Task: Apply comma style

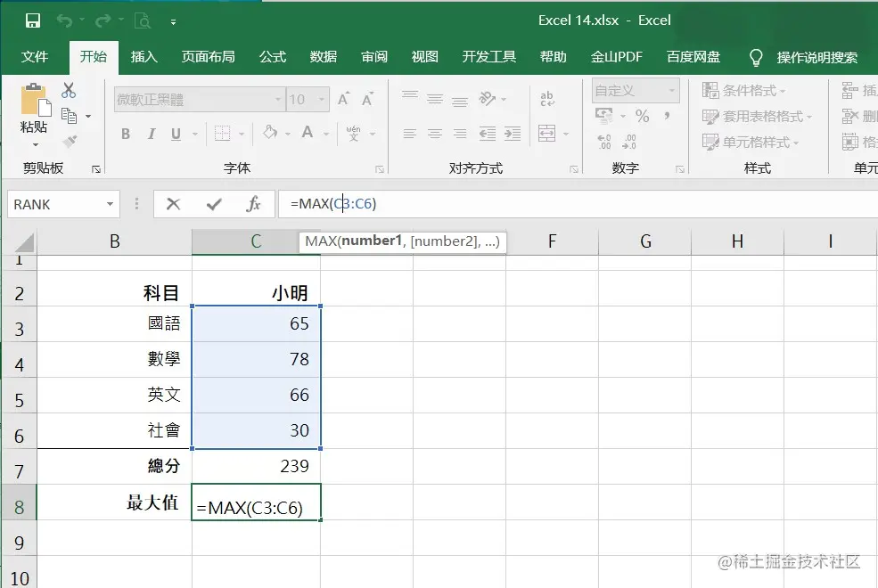Action: (667, 116)
